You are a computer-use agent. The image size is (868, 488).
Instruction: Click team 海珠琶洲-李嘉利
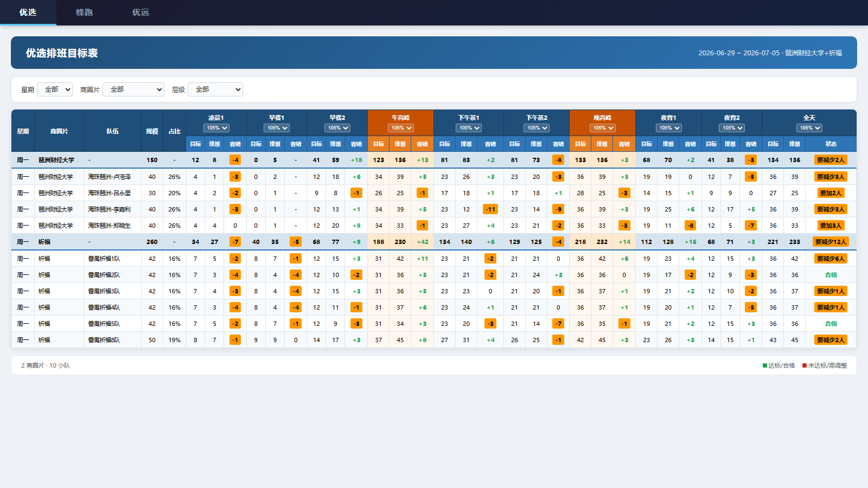point(110,209)
